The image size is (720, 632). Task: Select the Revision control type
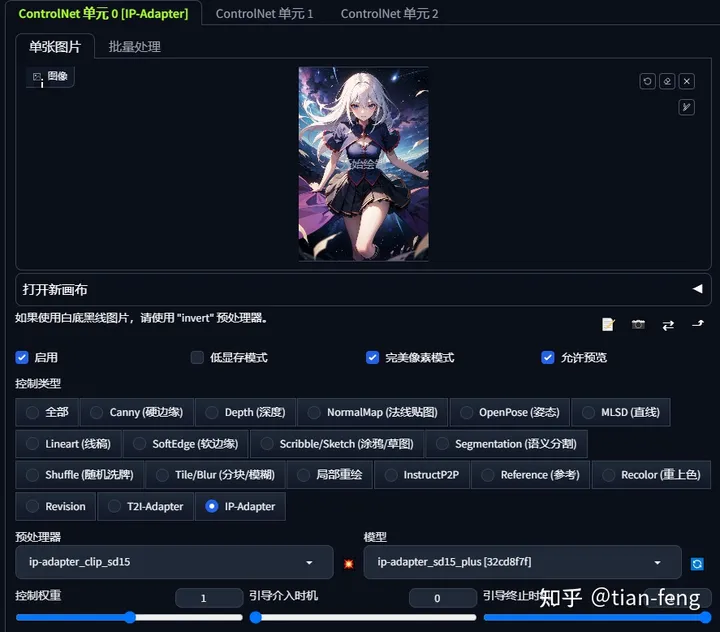point(56,507)
